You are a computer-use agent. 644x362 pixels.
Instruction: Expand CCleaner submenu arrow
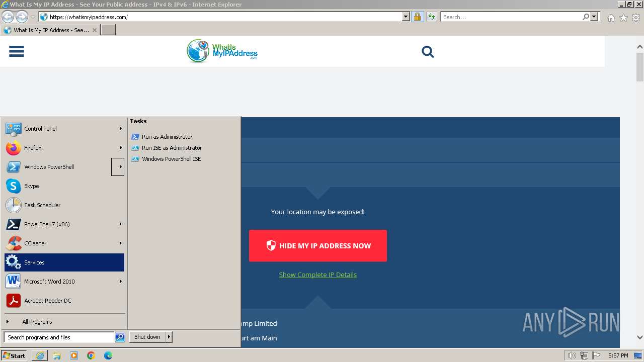(120, 243)
